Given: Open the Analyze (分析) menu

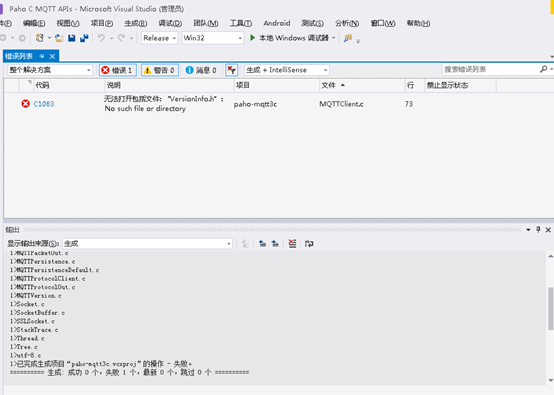Looking at the screenshot, I should [x=347, y=23].
